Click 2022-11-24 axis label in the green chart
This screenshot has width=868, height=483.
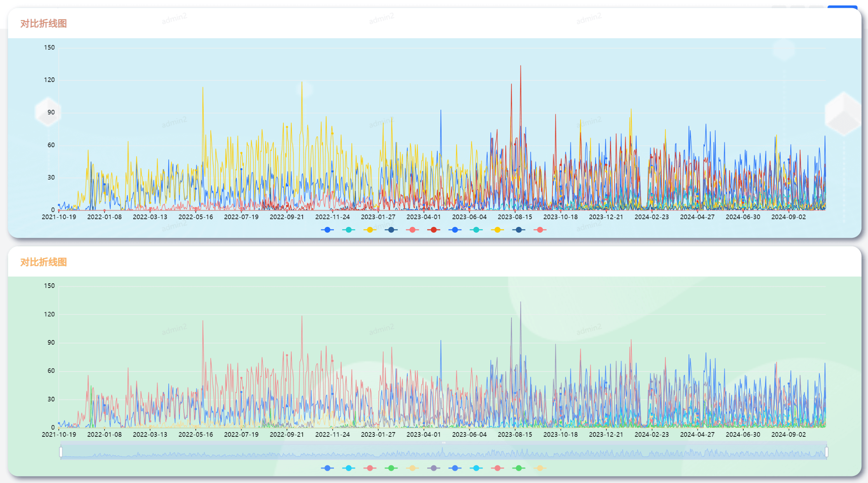click(333, 434)
